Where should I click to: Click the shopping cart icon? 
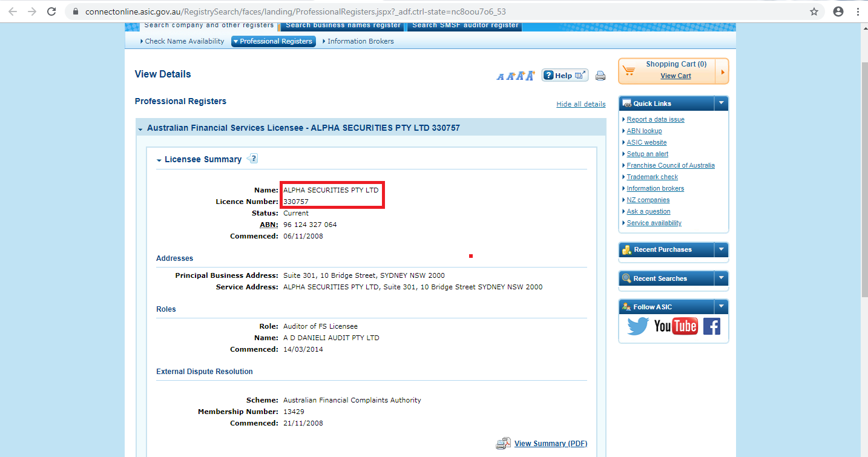point(629,71)
